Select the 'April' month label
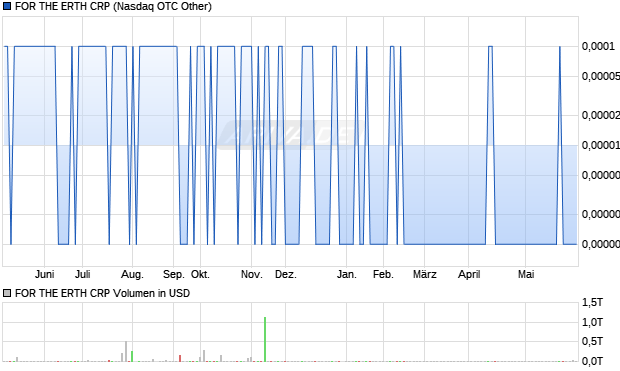 (x=469, y=274)
